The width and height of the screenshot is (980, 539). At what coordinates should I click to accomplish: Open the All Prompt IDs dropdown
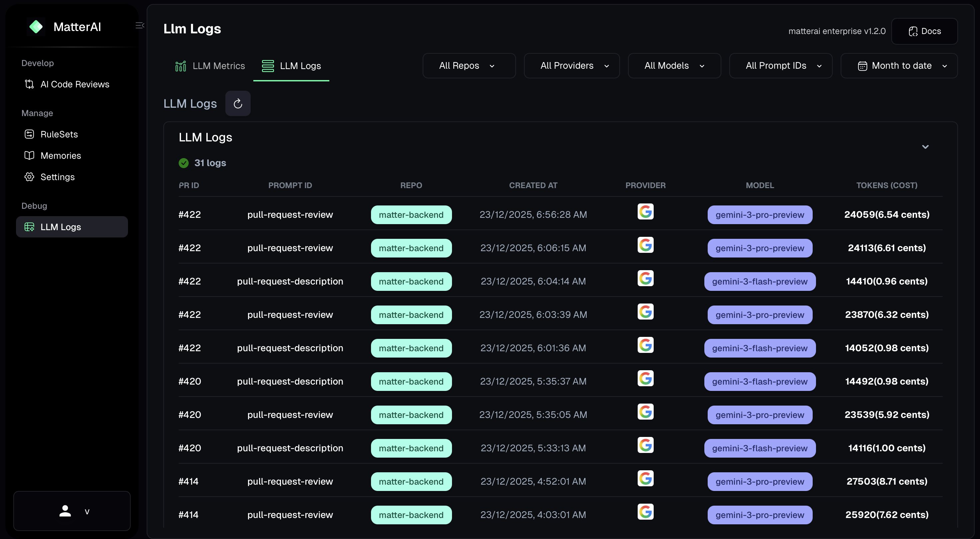pos(781,65)
